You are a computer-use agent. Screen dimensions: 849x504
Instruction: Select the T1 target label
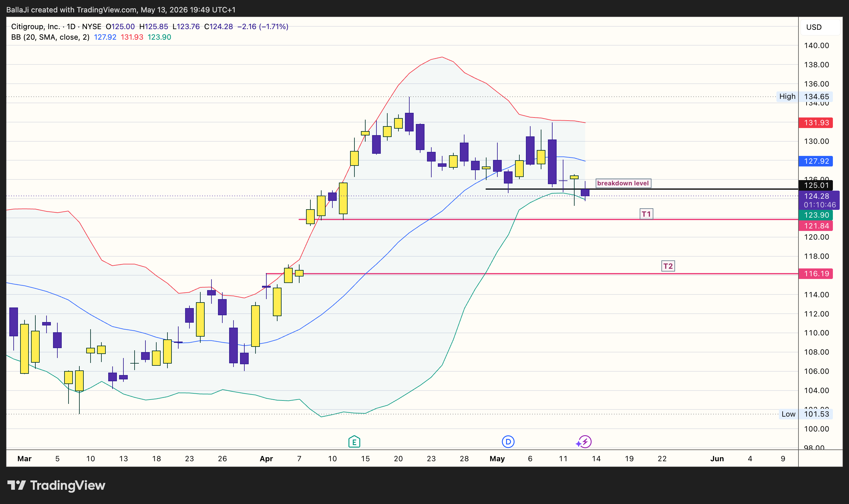pyautogui.click(x=646, y=214)
